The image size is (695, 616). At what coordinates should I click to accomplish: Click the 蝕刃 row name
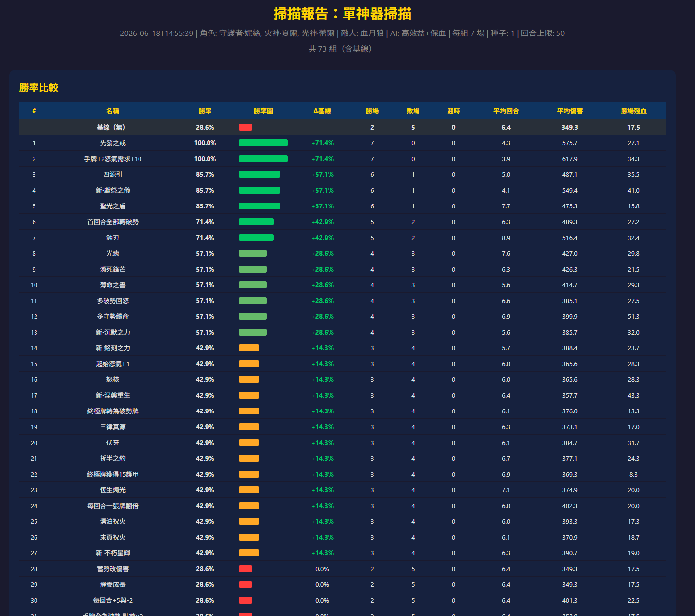(113, 238)
